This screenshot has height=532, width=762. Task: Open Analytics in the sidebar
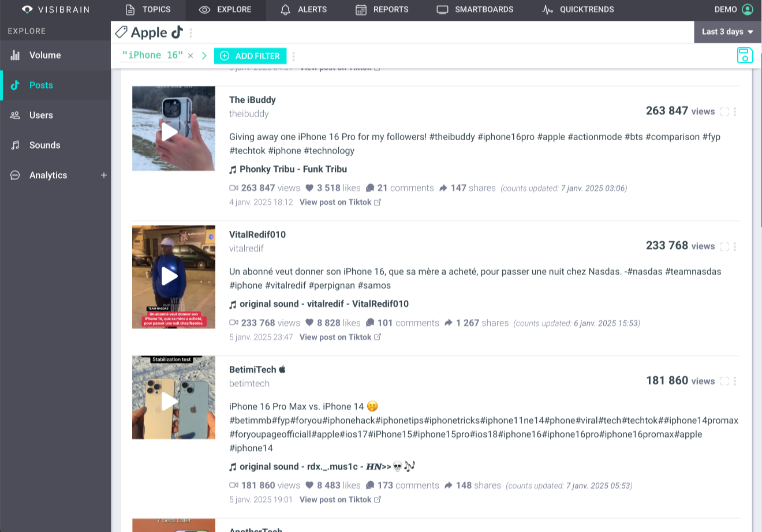pyautogui.click(x=48, y=175)
